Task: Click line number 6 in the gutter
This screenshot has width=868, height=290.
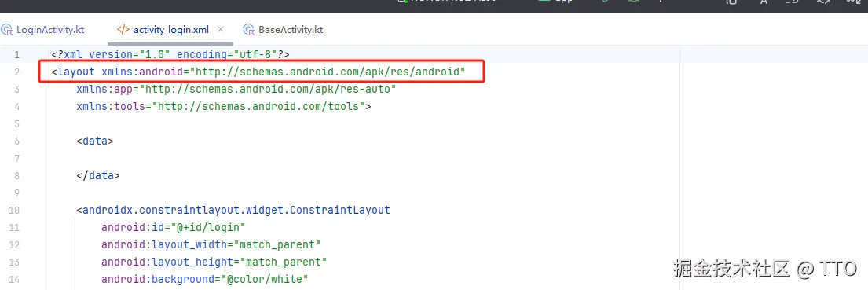Action: [x=16, y=141]
